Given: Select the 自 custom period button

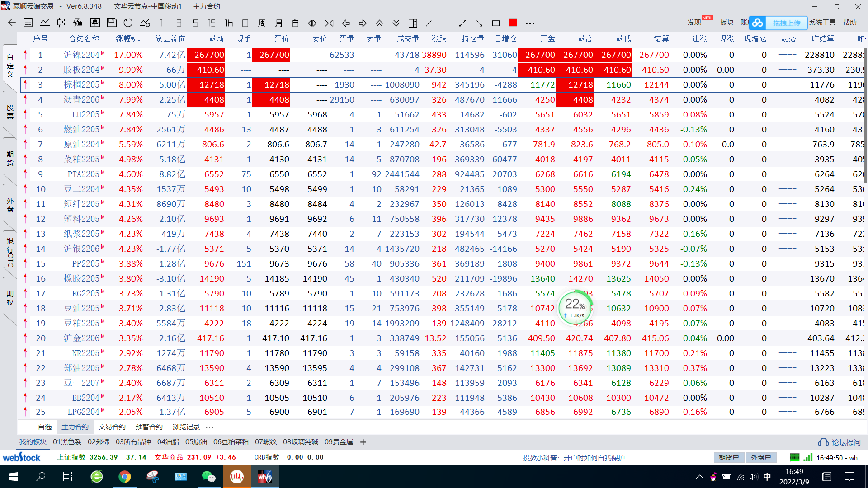Looking at the screenshot, I should pos(296,23).
